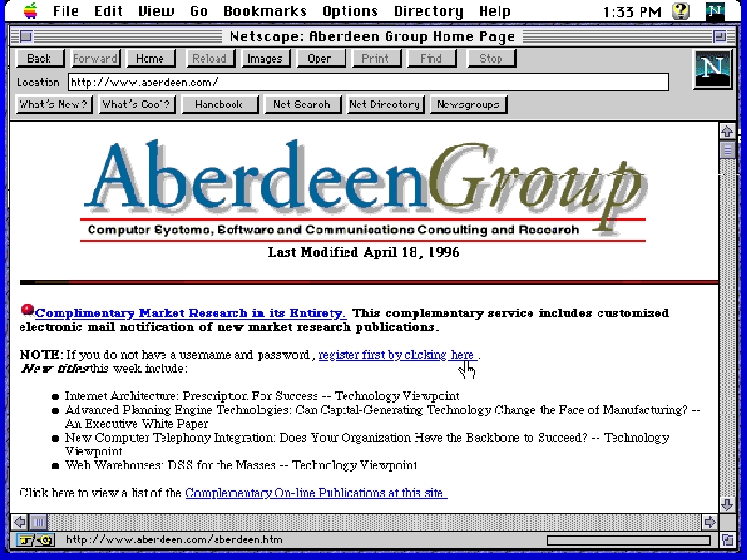Click the New Computer Telephony Integration bullet text
This screenshot has width=747, height=560.
click(367, 444)
